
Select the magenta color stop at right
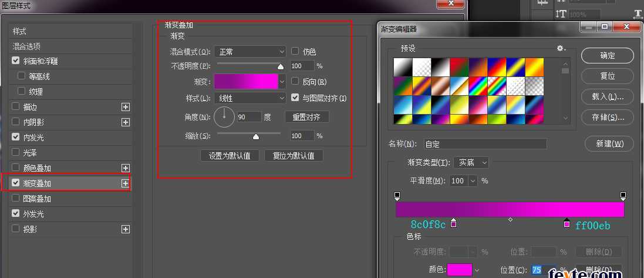[x=567, y=223]
